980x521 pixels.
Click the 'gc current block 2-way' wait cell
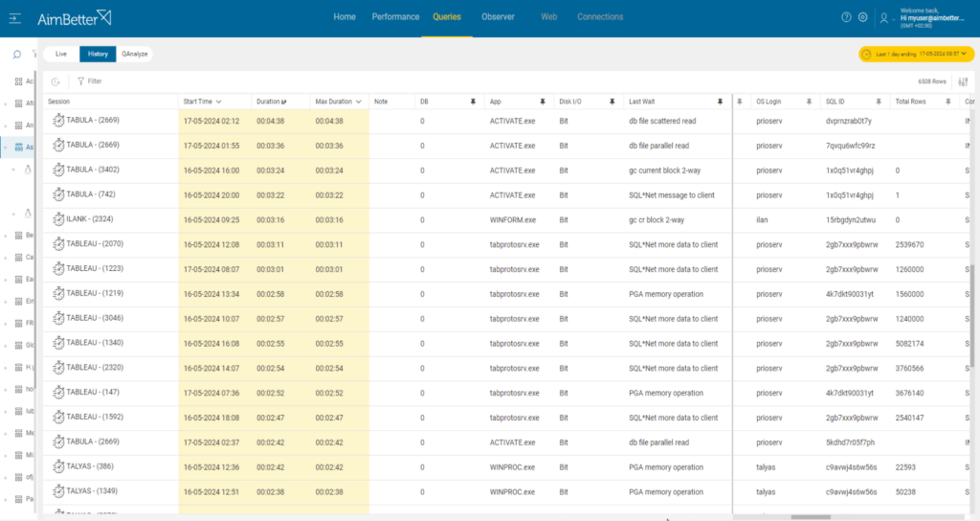coord(664,170)
